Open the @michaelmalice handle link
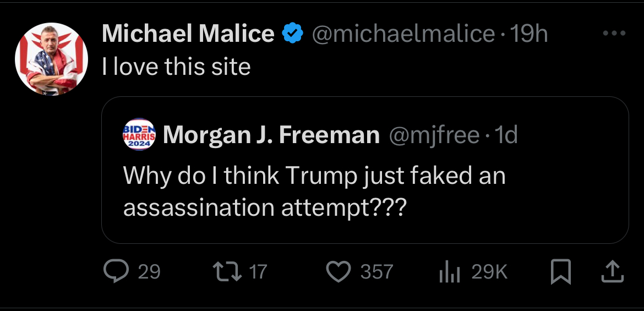 click(404, 34)
